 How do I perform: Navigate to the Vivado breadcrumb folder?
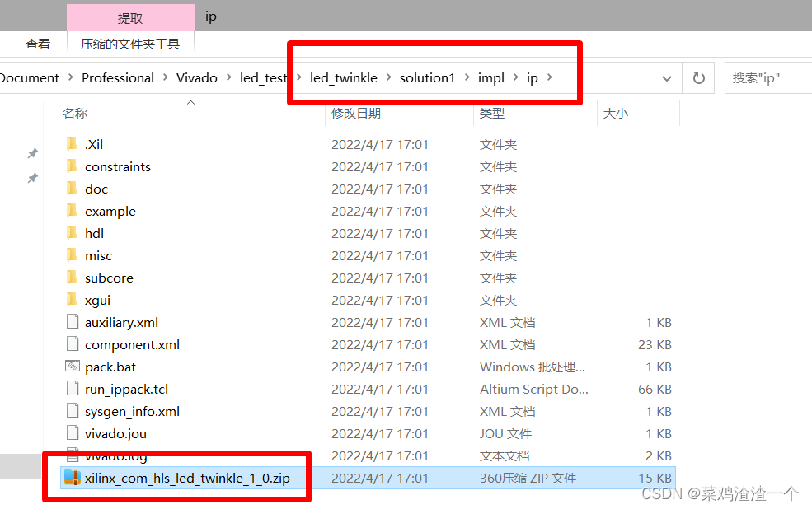pos(197,77)
